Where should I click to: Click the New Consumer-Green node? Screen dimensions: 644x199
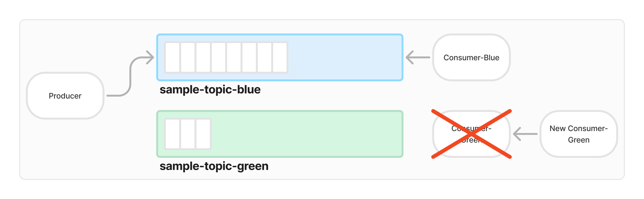(579, 134)
